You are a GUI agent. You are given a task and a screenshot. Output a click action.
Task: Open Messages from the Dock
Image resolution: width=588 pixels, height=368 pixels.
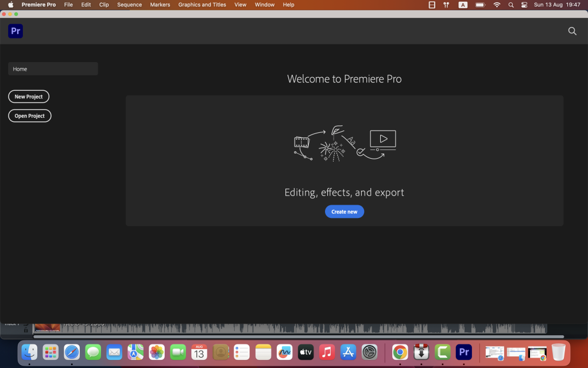click(93, 352)
